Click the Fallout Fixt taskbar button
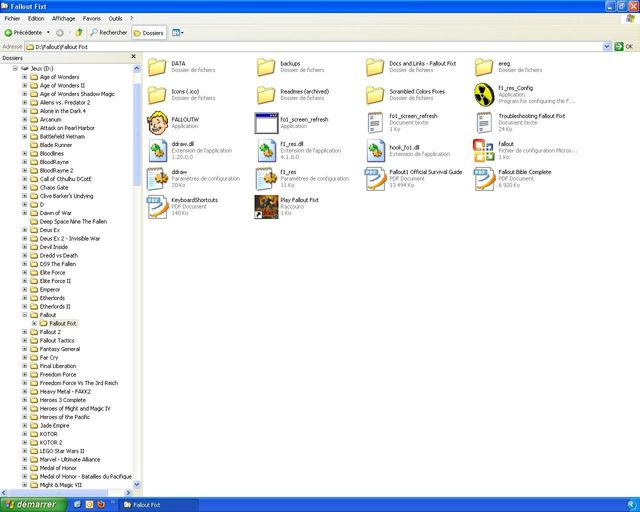This screenshot has height=512, width=640. coord(160,505)
